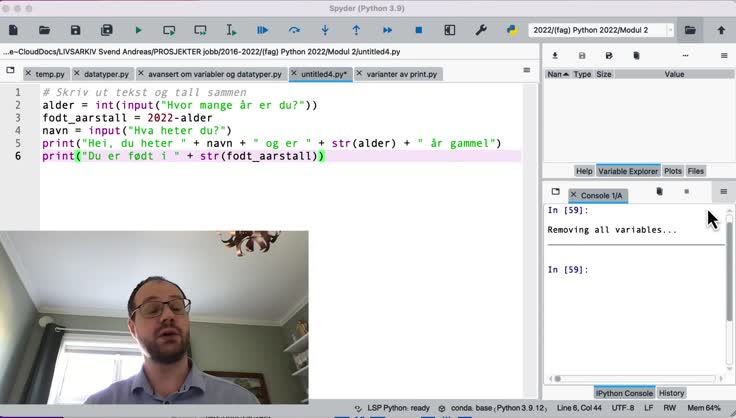
Task: Click the LSP Python: ready status
Action: 392,408
